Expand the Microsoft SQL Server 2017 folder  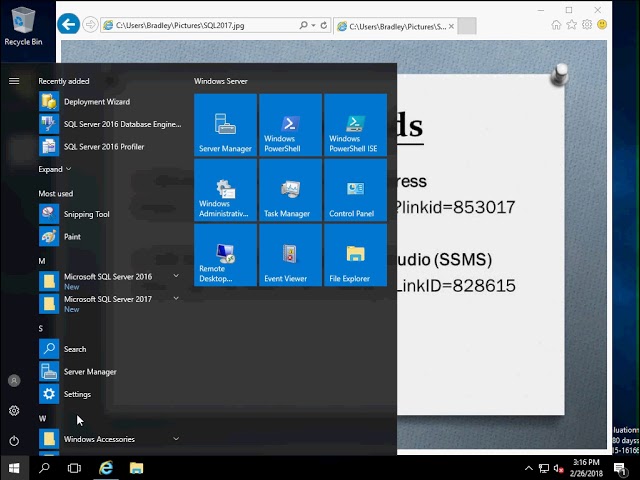click(x=176, y=298)
